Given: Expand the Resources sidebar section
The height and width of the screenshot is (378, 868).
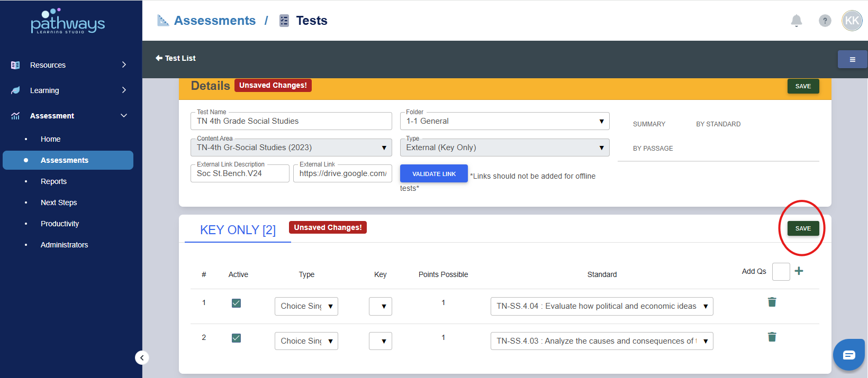Looking at the screenshot, I should pos(124,64).
